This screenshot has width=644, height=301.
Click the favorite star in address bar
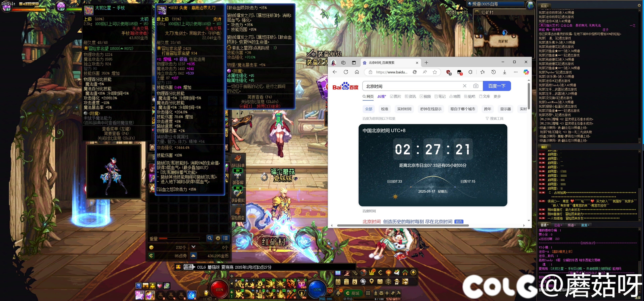[x=435, y=72]
